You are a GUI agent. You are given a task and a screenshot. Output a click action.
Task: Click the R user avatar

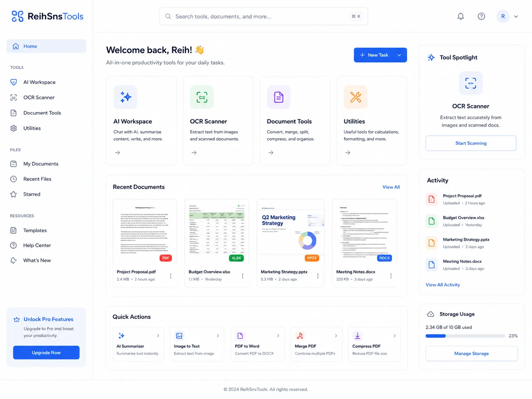tap(503, 16)
